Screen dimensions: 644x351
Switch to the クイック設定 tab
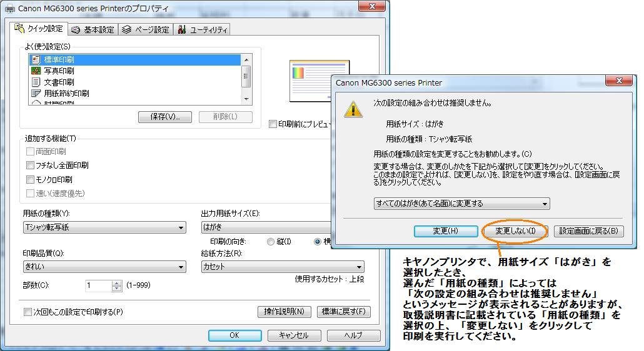click(39, 29)
